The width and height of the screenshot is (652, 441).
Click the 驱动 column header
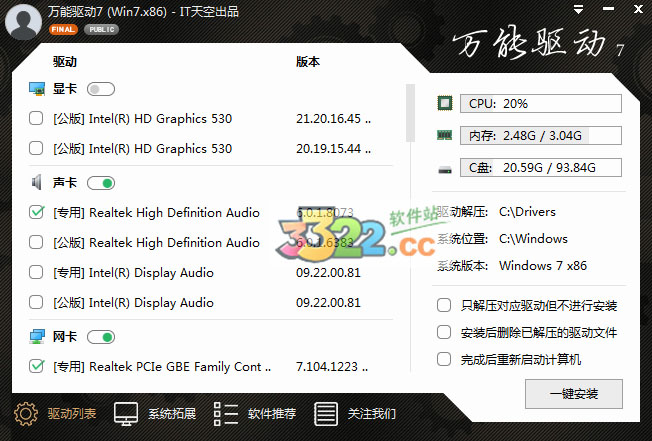click(x=65, y=62)
